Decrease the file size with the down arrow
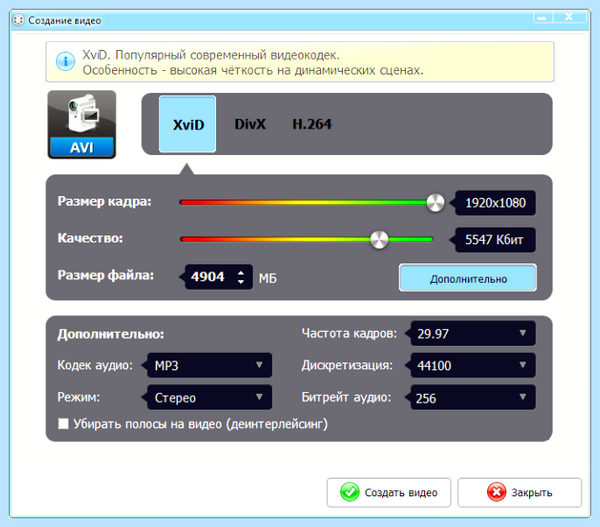This screenshot has width=600, height=527. [x=241, y=281]
